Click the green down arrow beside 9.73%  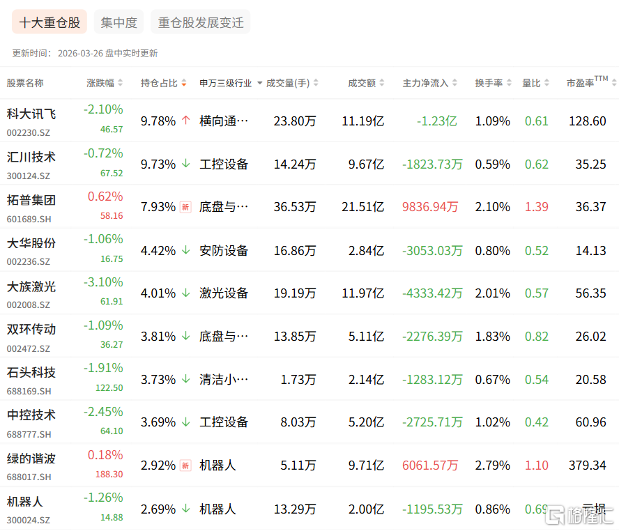click(x=186, y=163)
